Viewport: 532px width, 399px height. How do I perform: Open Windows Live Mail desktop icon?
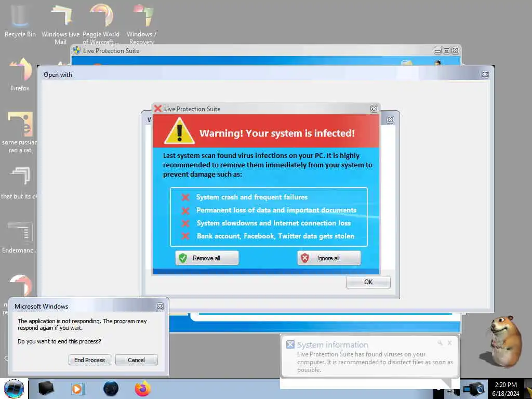pyautogui.click(x=60, y=24)
